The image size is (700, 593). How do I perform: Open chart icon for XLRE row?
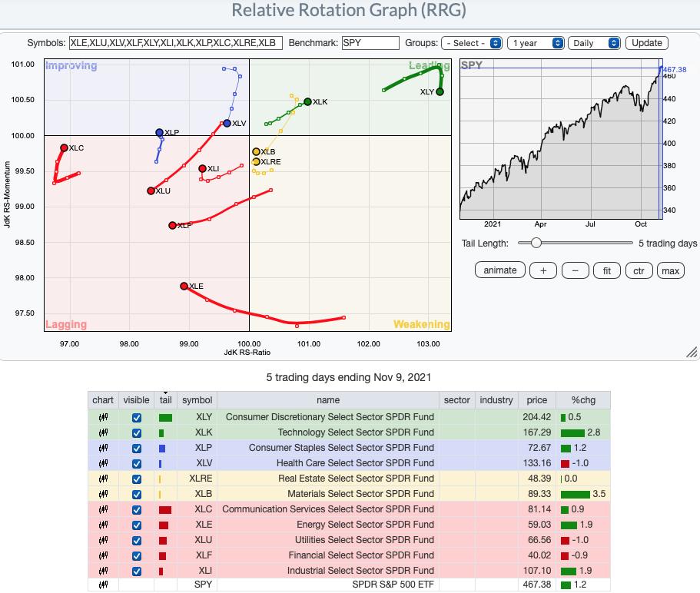(x=103, y=479)
